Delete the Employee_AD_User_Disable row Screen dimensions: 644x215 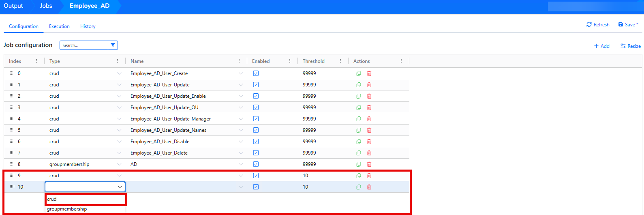point(369,142)
